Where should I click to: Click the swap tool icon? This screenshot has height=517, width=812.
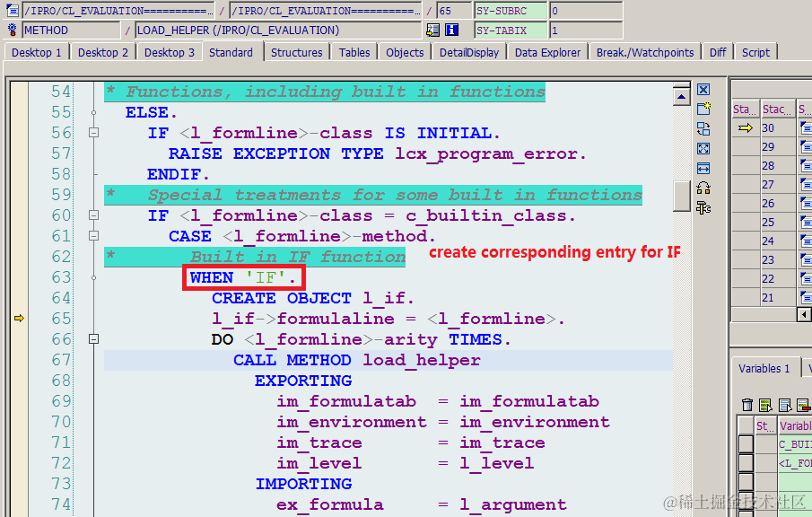coord(703,128)
